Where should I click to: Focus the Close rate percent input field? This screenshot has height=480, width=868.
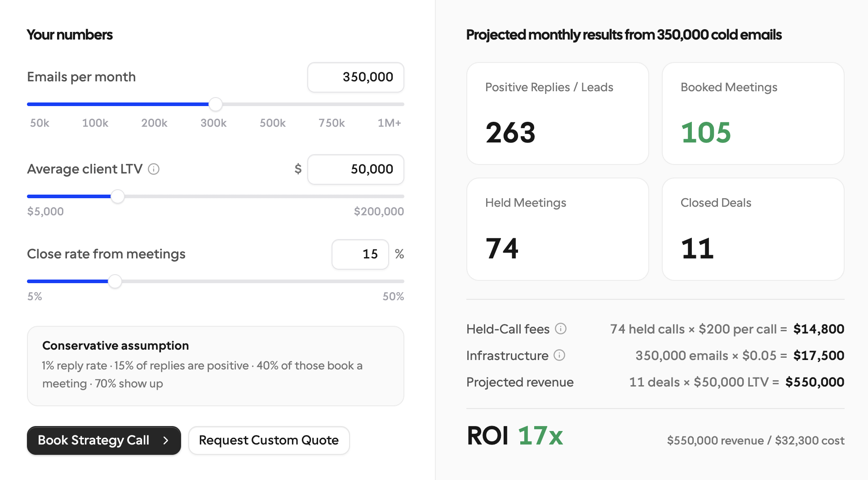click(360, 254)
